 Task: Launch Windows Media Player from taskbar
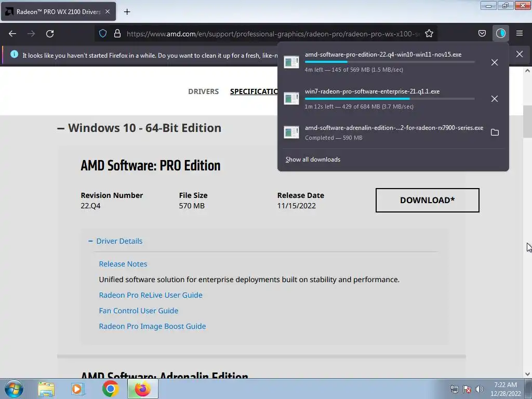(78, 389)
